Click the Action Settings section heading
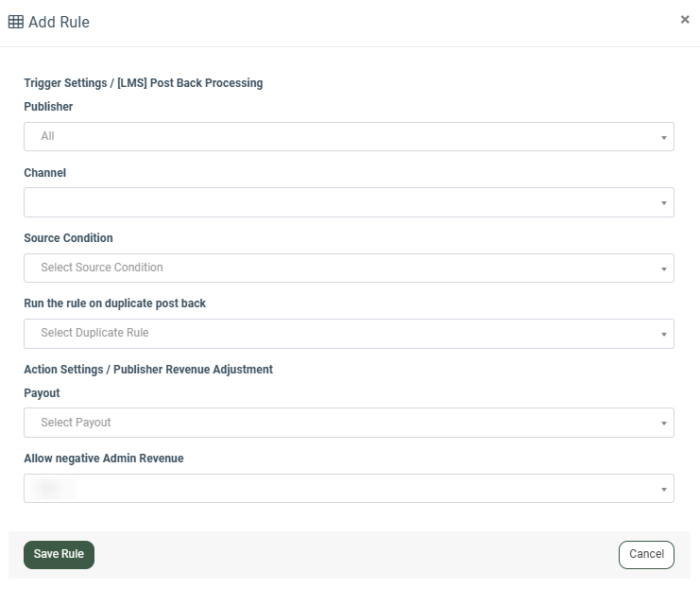Viewport: 700px width, 589px height. click(148, 370)
